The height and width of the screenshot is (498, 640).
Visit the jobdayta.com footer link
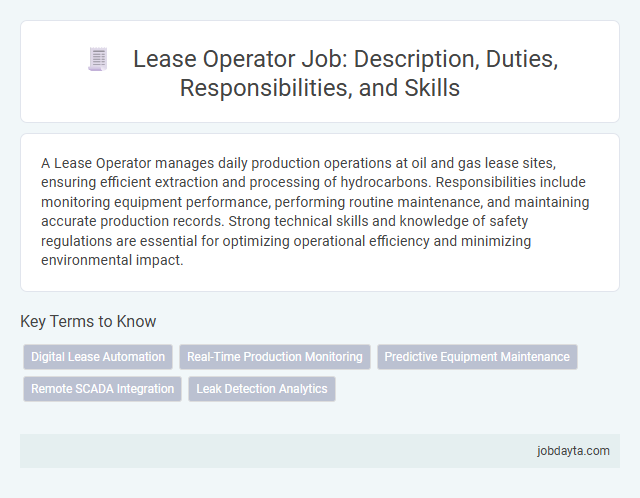point(573,451)
